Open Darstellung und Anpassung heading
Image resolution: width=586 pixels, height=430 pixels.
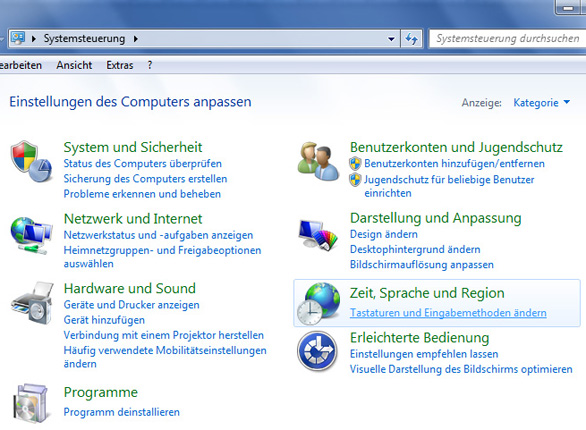tap(435, 218)
